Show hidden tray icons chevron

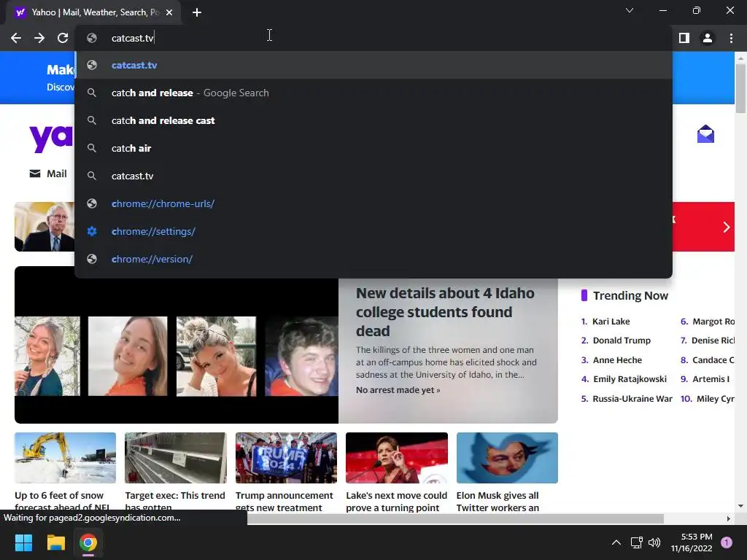click(x=616, y=542)
